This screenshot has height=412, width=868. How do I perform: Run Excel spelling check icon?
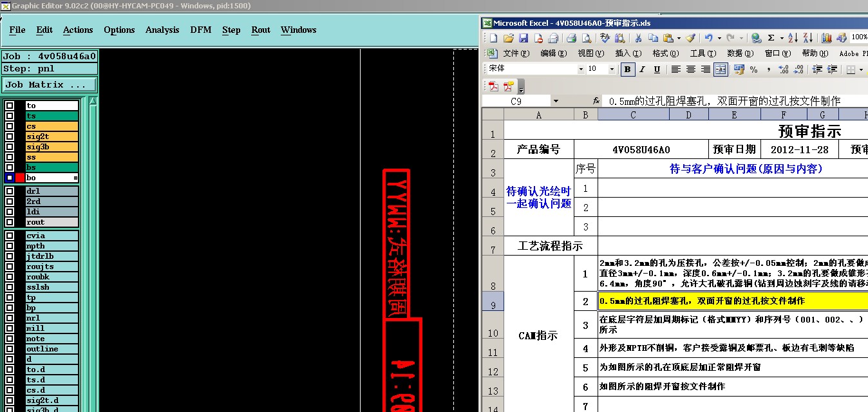pyautogui.click(x=605, y=38)
